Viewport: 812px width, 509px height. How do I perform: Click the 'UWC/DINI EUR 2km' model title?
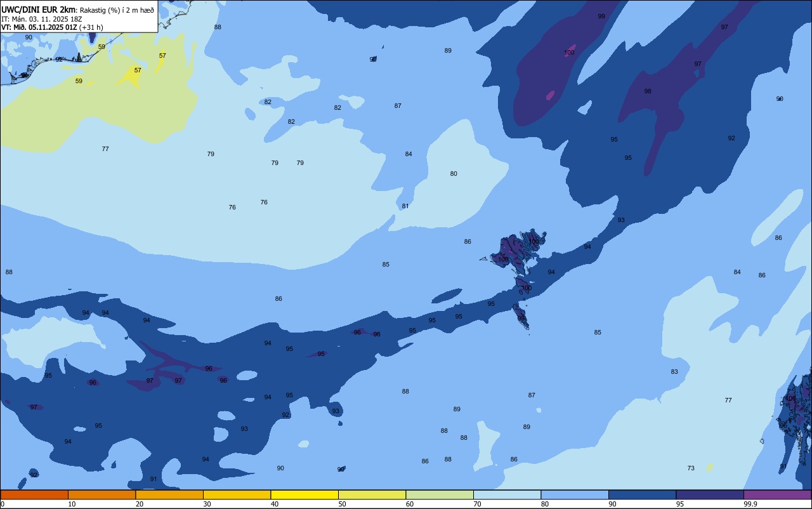click(37, 10)
